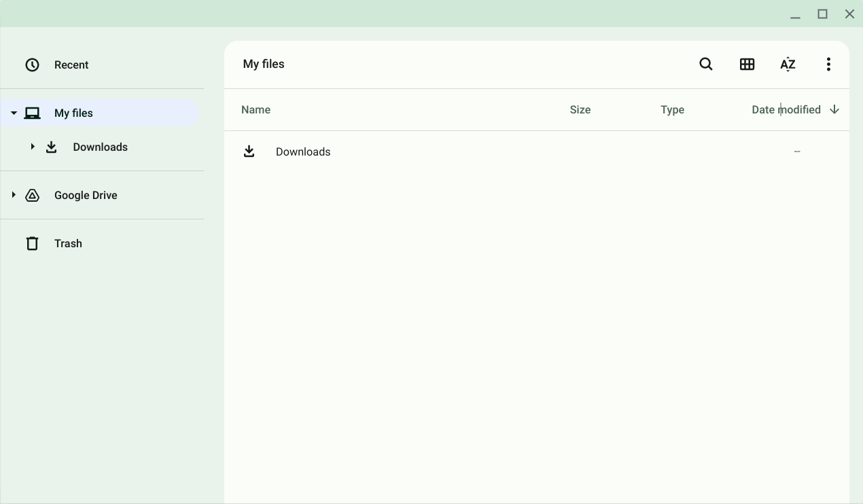Expand the Downloads tree item
The image size is (863, 504).
[x=32, y=146]
